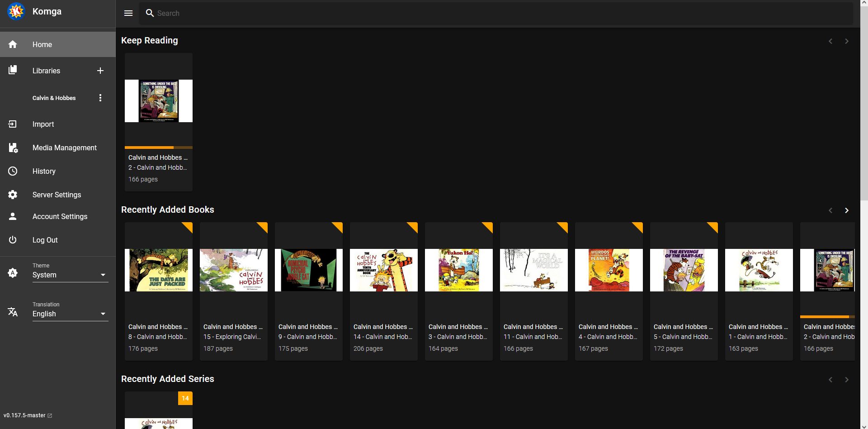The width and height of the screenshot is (868, 429).
Task: Open It's a Magical World cover
Action: point(534,270)
